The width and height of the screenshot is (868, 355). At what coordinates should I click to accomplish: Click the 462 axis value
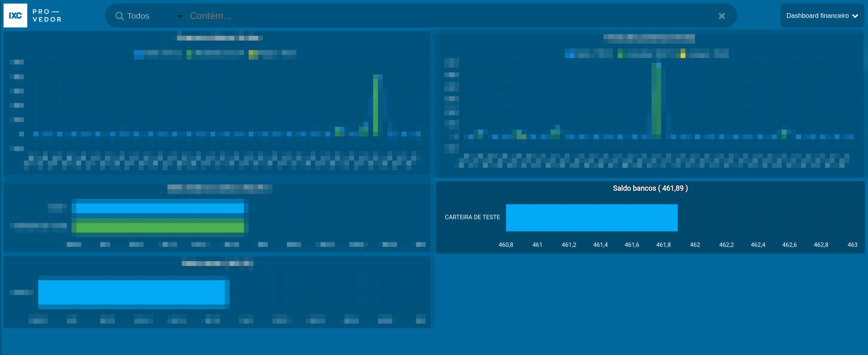click(695, 245)
